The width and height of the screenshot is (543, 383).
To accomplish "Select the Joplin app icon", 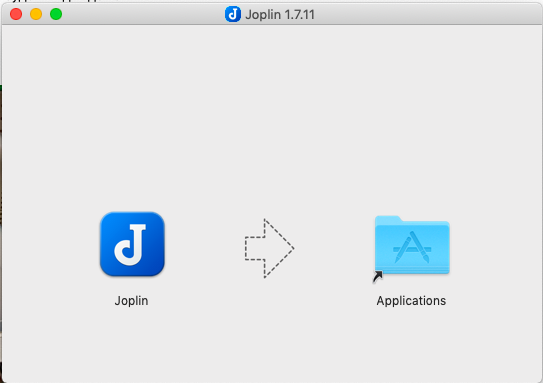I will pyautogui.click(x=132, y=244).
